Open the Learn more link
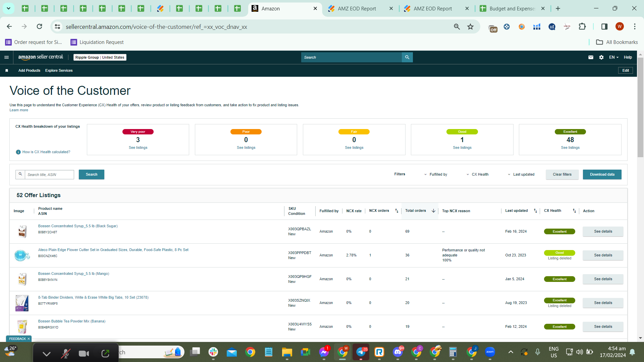 (19, 110)
